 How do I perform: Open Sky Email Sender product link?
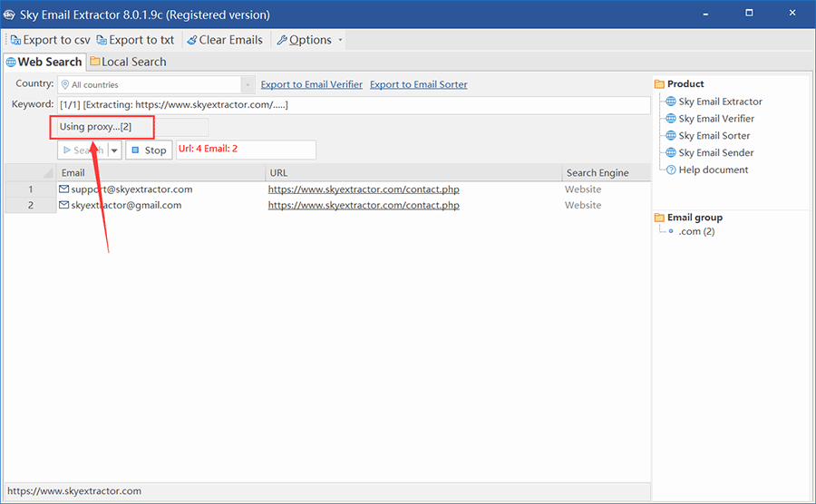(x=716, y=152)
